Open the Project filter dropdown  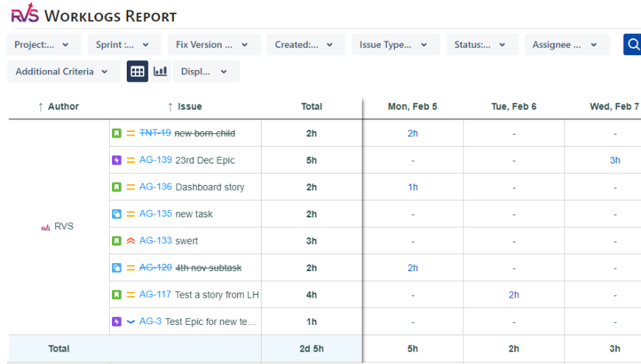click(x=42, y=45)
